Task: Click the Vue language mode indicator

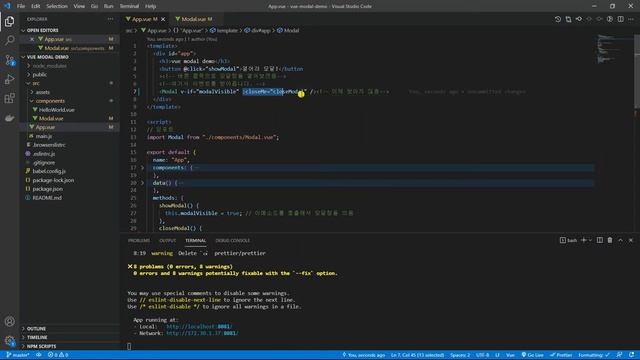Action: (x=510, y=355)
